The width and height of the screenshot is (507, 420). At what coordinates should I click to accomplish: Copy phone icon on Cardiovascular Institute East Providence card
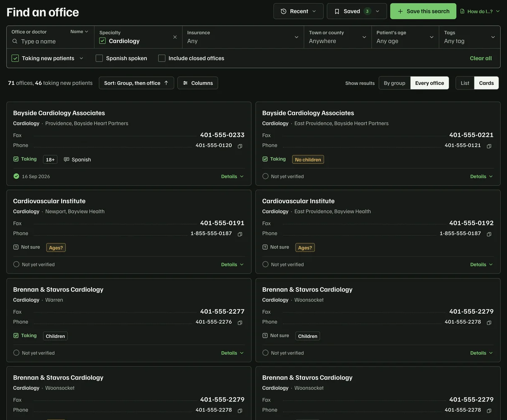click(x=489, y=234)
